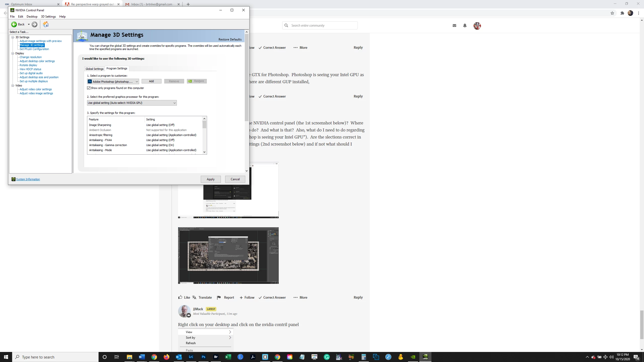The image size is (644, 362).
Task: Click the green Back arrow icon
Action: 14,24
